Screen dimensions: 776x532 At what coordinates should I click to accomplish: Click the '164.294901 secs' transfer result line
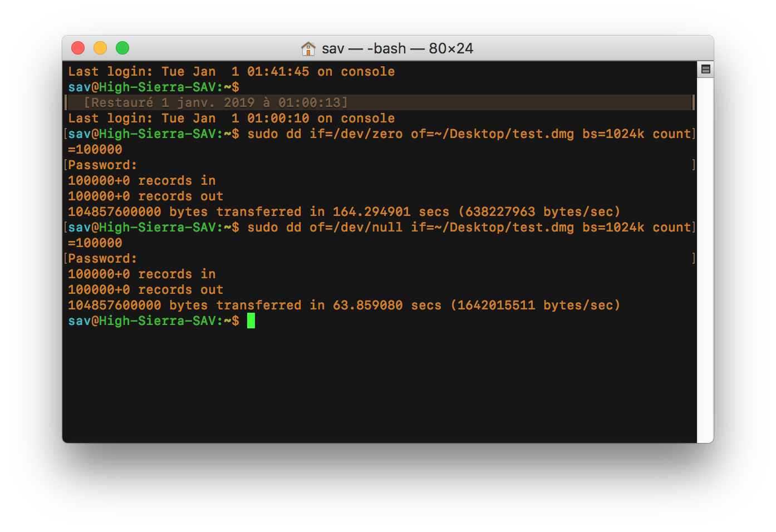pos(344,211)
